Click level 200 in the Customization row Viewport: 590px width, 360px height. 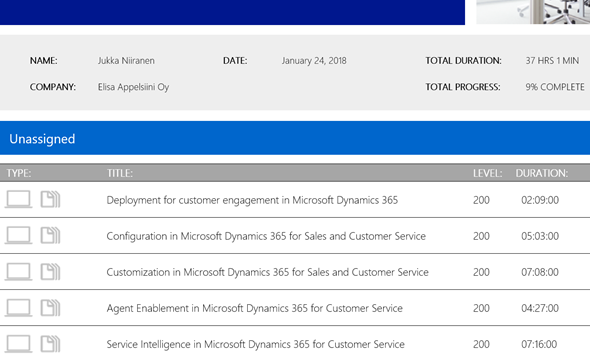pos(481,272)
